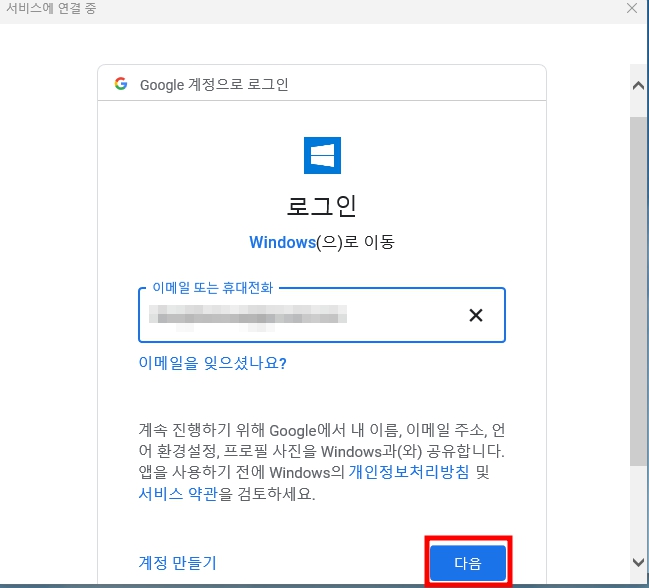Click the Windows logo icon
The image size is (649, 588).
(x=322, y=156)
